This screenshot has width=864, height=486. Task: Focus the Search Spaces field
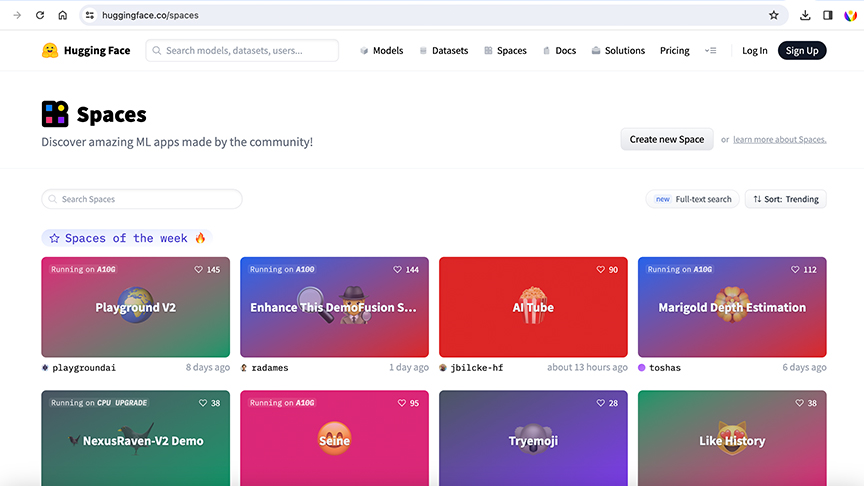(x=142, y=199)
